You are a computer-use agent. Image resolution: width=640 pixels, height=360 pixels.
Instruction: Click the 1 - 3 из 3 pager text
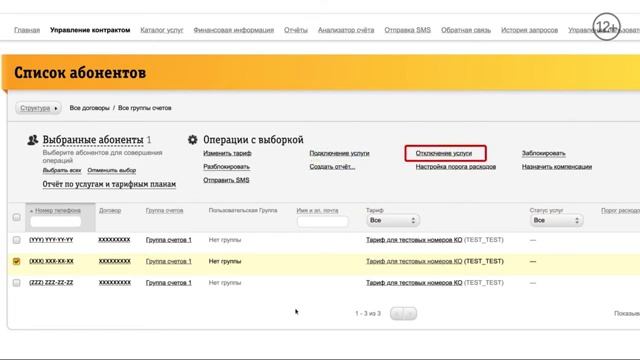(x=368, y=313)
